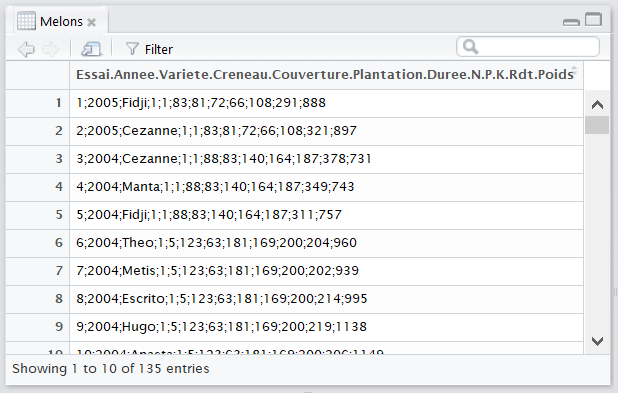Click row number 9 in index column
The image size is (618, 393).
[59, 327]
